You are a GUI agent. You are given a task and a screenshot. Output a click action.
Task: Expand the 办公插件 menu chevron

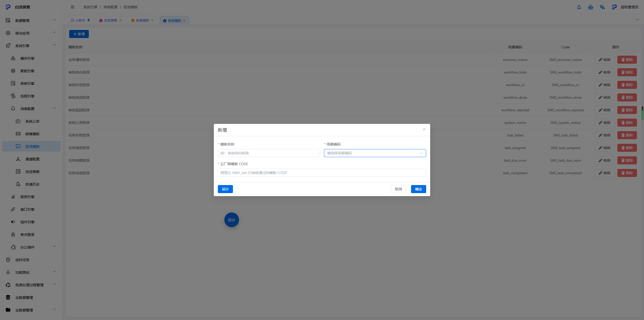tap(54, 246)
